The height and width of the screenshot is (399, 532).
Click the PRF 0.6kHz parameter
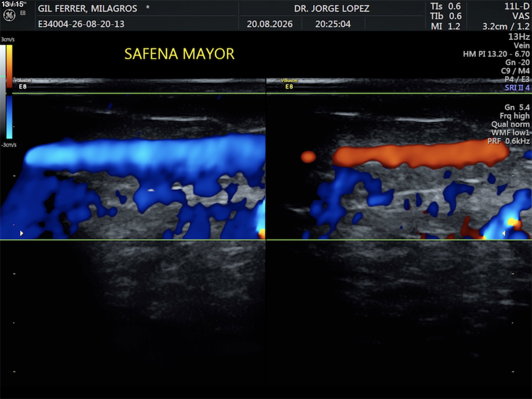[508, 141]
